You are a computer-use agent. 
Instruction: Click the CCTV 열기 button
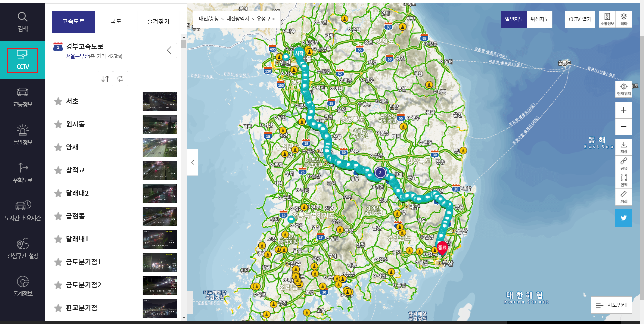(x=580, y=19)
